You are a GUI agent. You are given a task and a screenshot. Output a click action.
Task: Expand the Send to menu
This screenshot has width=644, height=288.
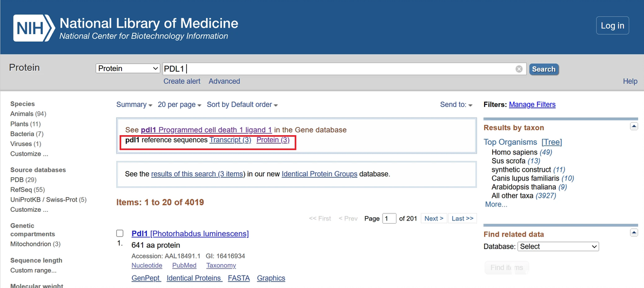coord(456,105)
